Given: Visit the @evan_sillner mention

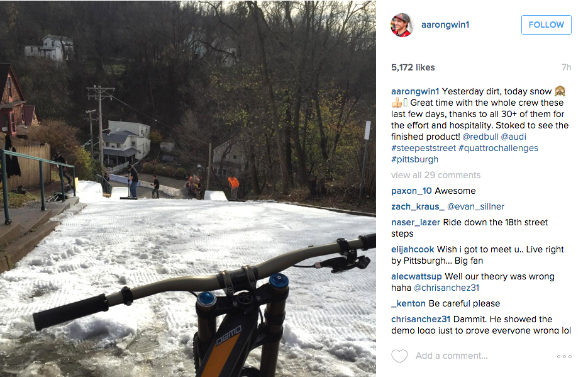Looking at the screenshot, I should (476, 206).
